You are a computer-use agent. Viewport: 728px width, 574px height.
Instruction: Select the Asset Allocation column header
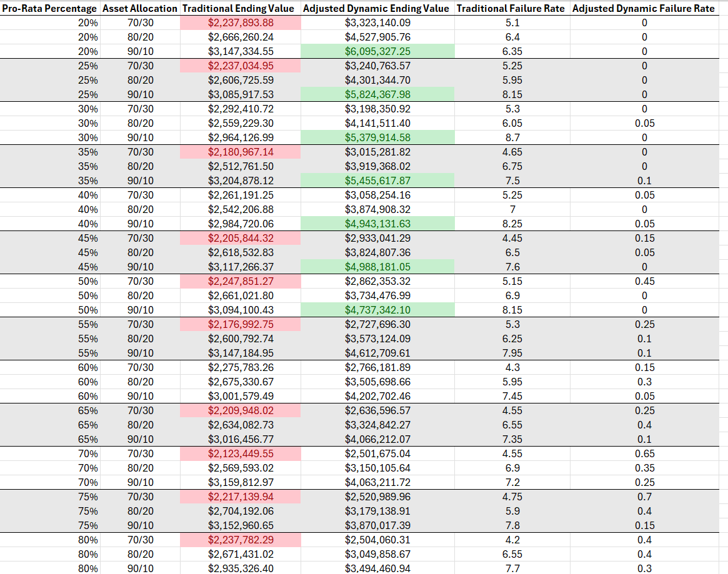(140, 8)
